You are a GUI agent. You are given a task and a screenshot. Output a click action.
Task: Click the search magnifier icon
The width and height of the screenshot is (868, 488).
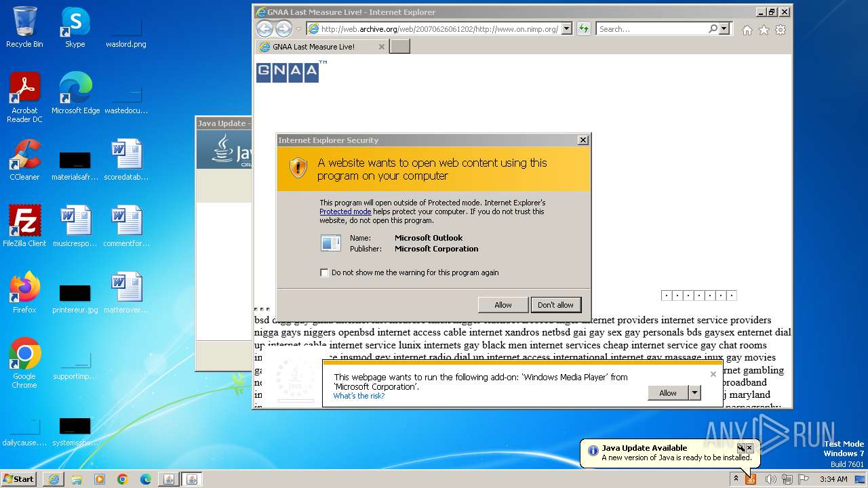713,28
